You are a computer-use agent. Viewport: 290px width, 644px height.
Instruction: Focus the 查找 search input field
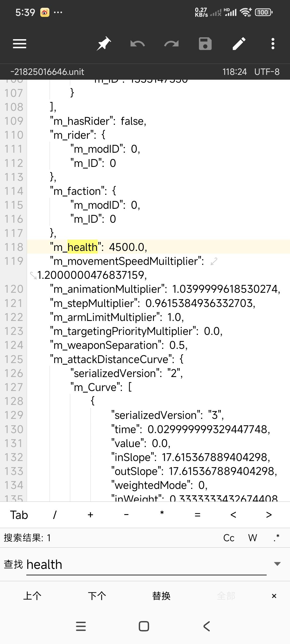click(x=146, y=565)
